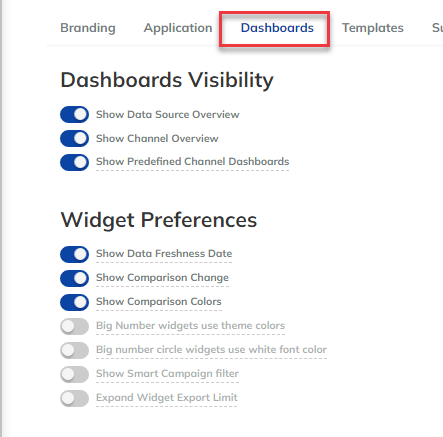Open the partially visible tab after Templates
443x437 pixels.
click(x=437, y=28)
